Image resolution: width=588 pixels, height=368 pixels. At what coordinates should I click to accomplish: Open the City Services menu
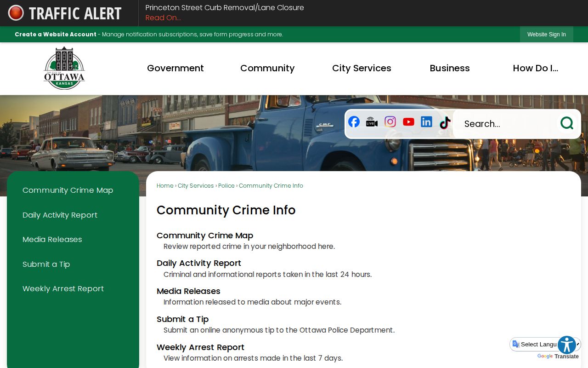pos(362,68)
